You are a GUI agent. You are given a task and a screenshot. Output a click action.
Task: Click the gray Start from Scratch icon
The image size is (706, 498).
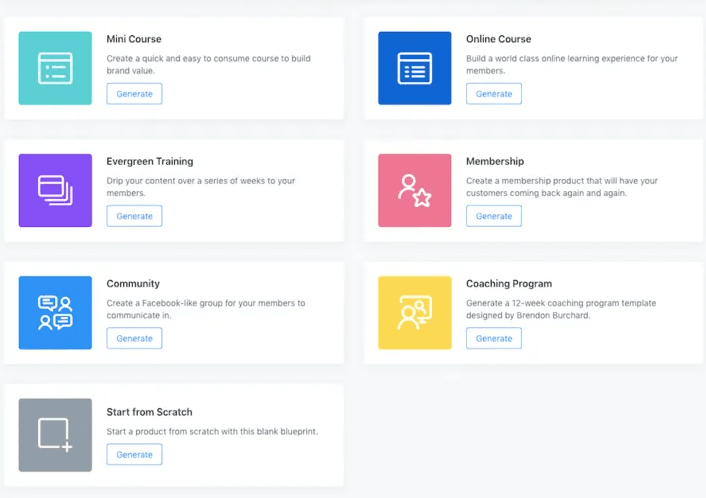55,435
